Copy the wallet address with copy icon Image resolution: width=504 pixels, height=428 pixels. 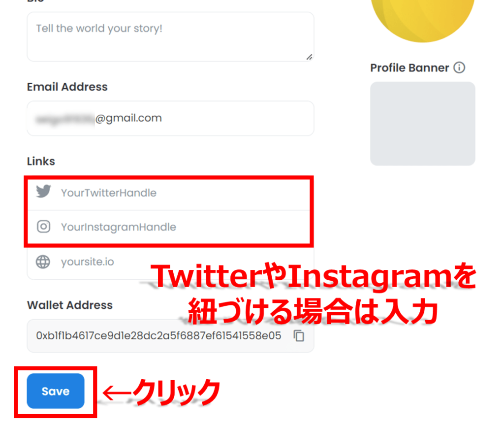tap(299, 336)
